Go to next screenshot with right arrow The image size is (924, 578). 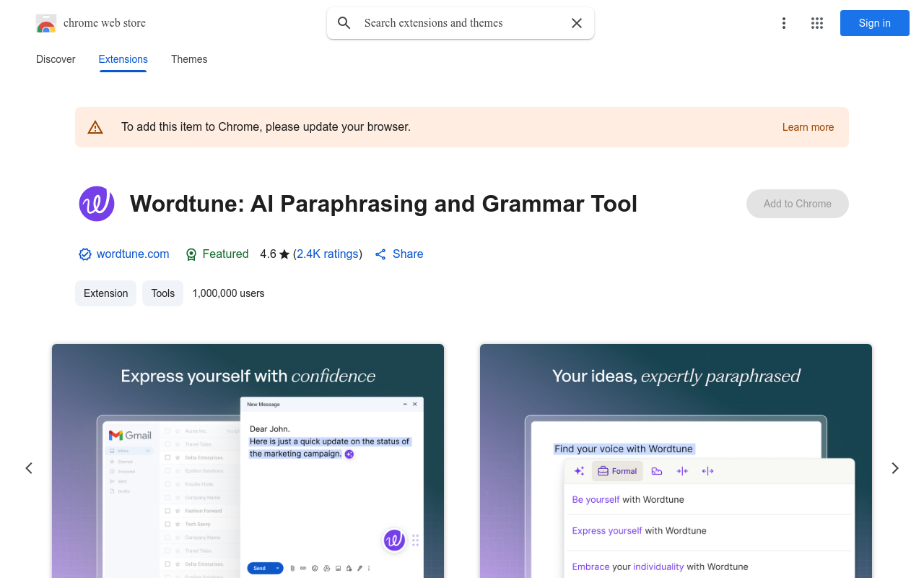(895, 468)
